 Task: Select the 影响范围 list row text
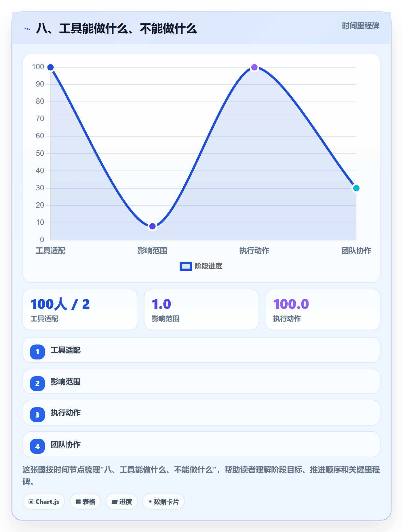pyautogui.click(x=66, y=382)
